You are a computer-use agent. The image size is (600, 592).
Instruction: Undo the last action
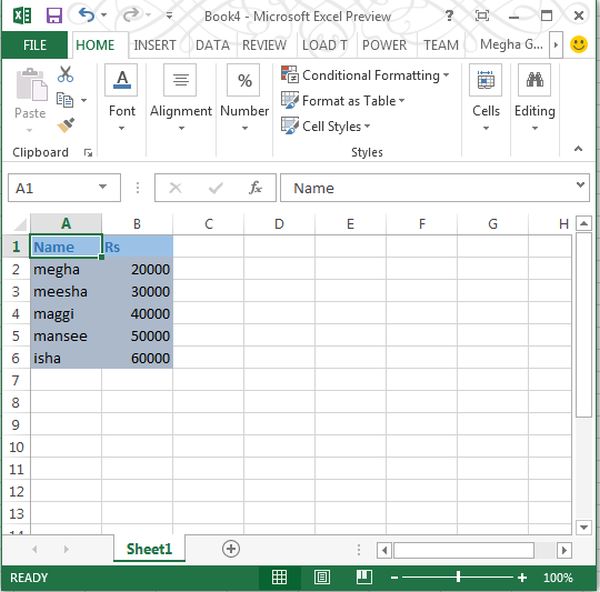86,15
